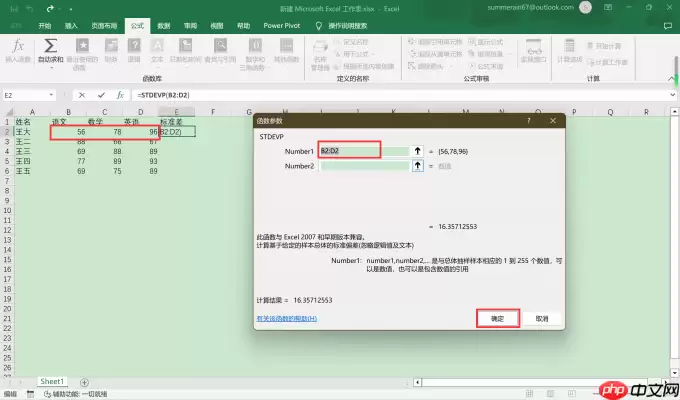This screenshot has width=680, height=400.
Task: Cancel formula entry with the X icon
Action: (x=82, y=95)
